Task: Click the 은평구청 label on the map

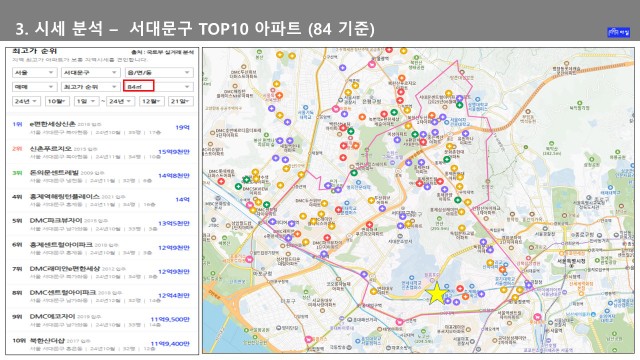Action: [x=371, y=101]
